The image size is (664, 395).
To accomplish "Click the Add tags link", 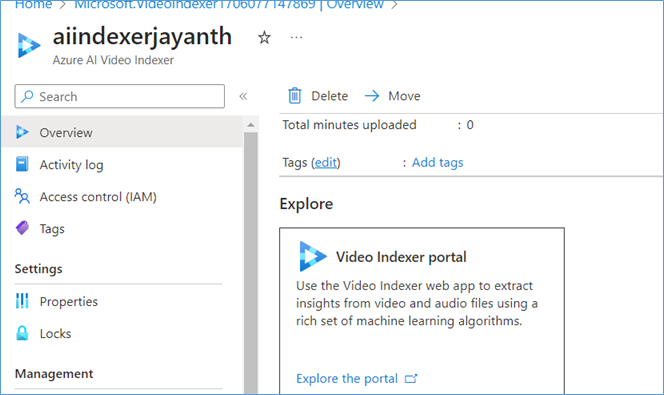I will coord(437,163).
